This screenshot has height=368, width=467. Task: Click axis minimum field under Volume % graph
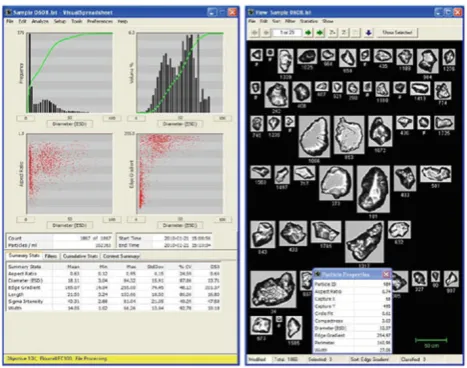[136, 118]
